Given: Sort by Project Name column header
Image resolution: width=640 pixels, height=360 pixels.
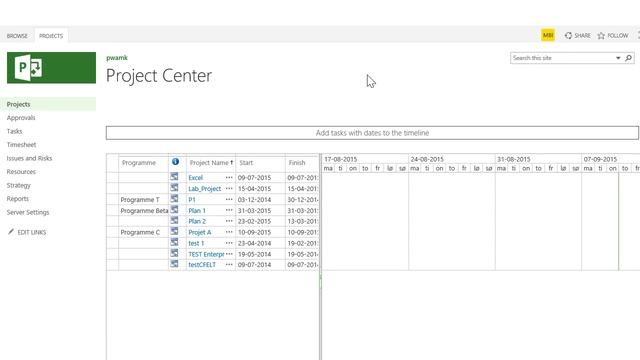Looking at the screenshot, I should 211,162.
